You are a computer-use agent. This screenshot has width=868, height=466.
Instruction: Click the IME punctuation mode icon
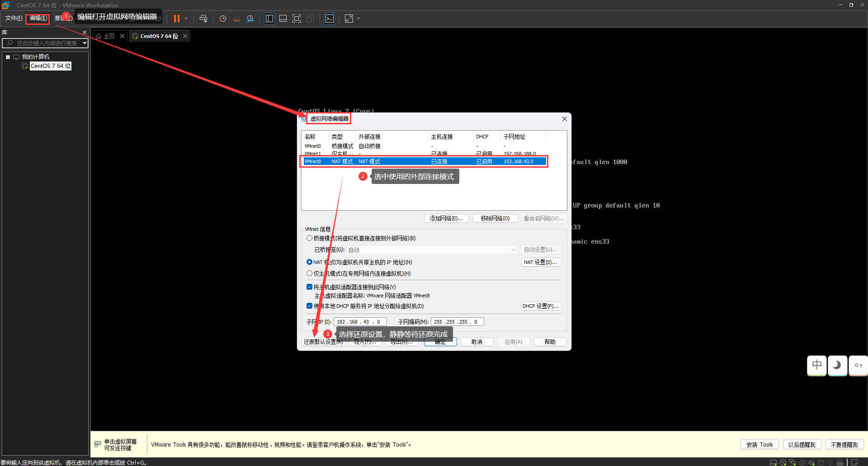click(858, 365)
